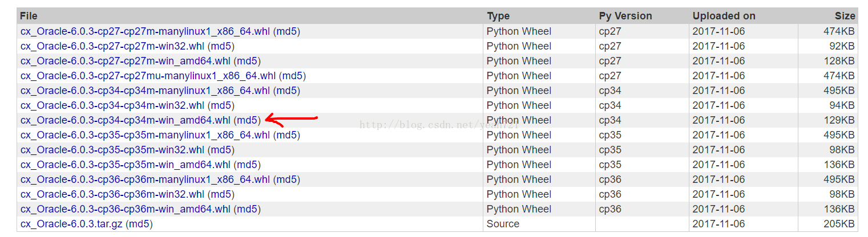Download cx_Oracle-6.0.3-cp34-cp34m-win32.whl
The height and width of the screenshot is (237, 868).
[x=112, y=105]
